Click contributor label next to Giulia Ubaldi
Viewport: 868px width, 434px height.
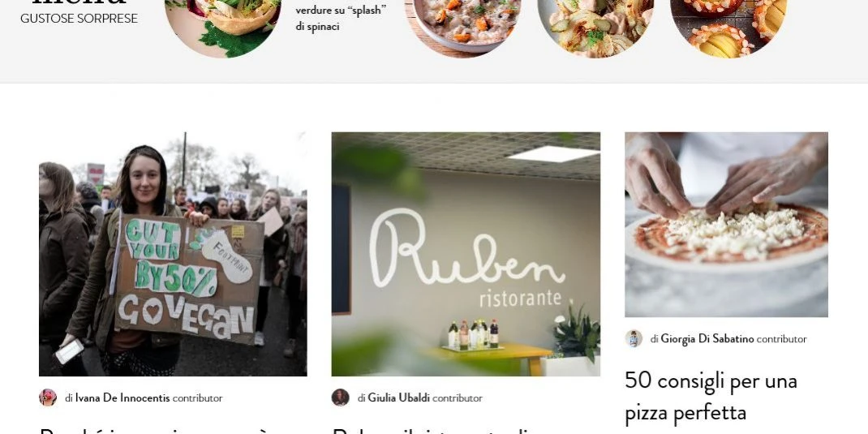tap(458, 398)
